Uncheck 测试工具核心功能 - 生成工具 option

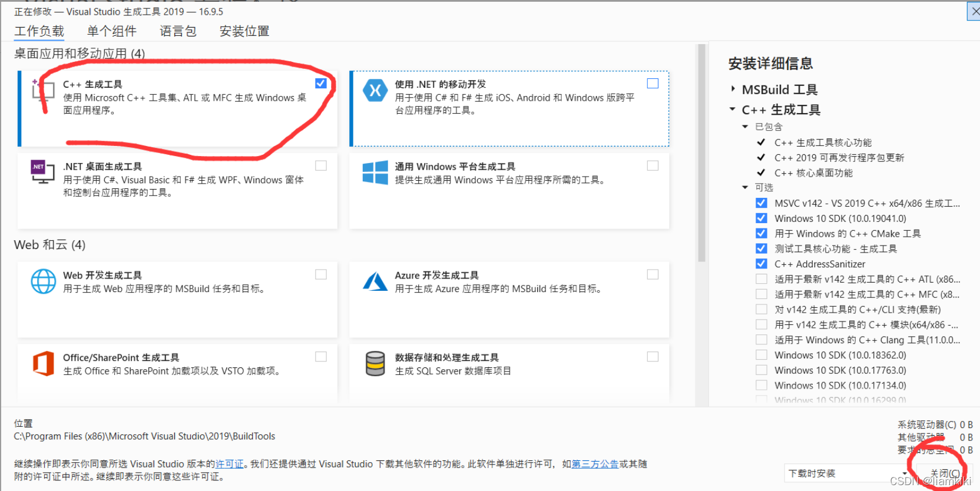(762, 248)
